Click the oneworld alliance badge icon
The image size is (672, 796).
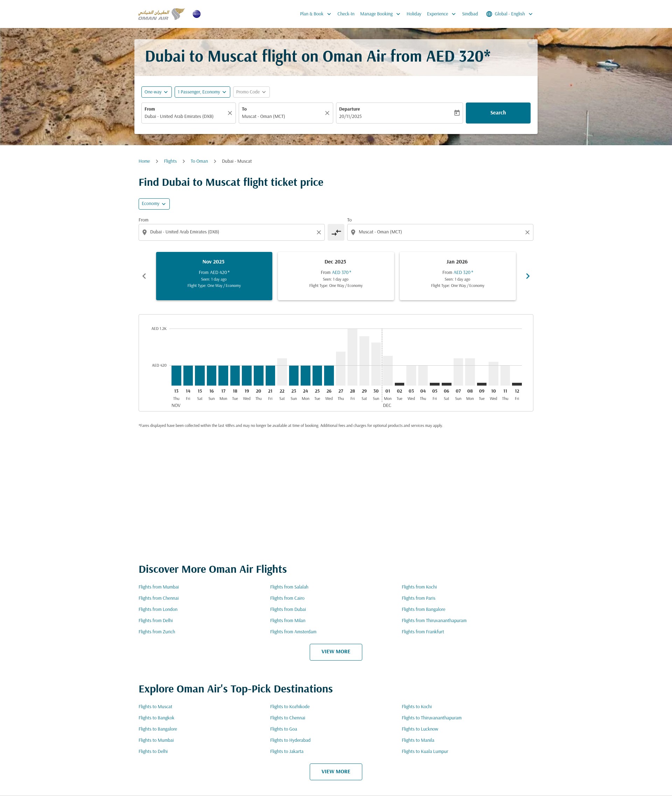(197, 14)
